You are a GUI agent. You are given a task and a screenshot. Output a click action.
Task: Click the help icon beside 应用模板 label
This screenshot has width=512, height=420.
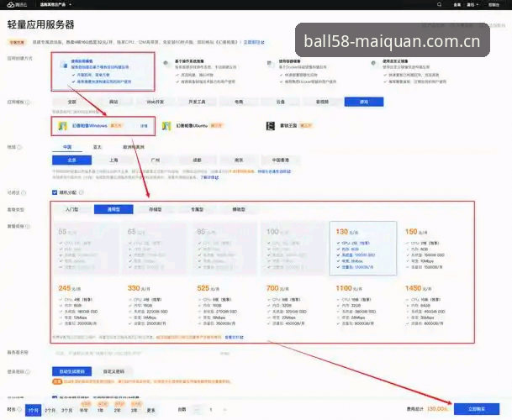[x=28, y=102]
